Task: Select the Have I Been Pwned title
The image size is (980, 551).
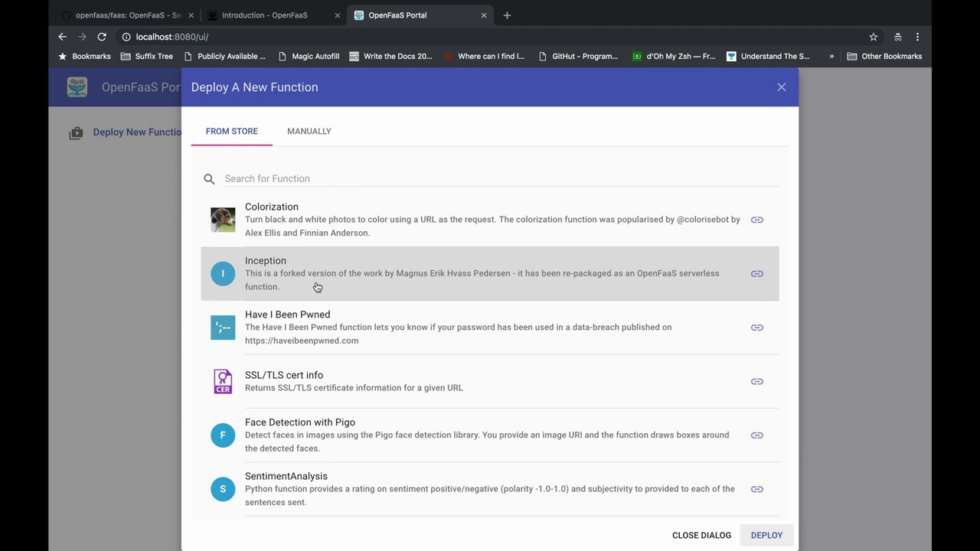Action: point(288,315)
